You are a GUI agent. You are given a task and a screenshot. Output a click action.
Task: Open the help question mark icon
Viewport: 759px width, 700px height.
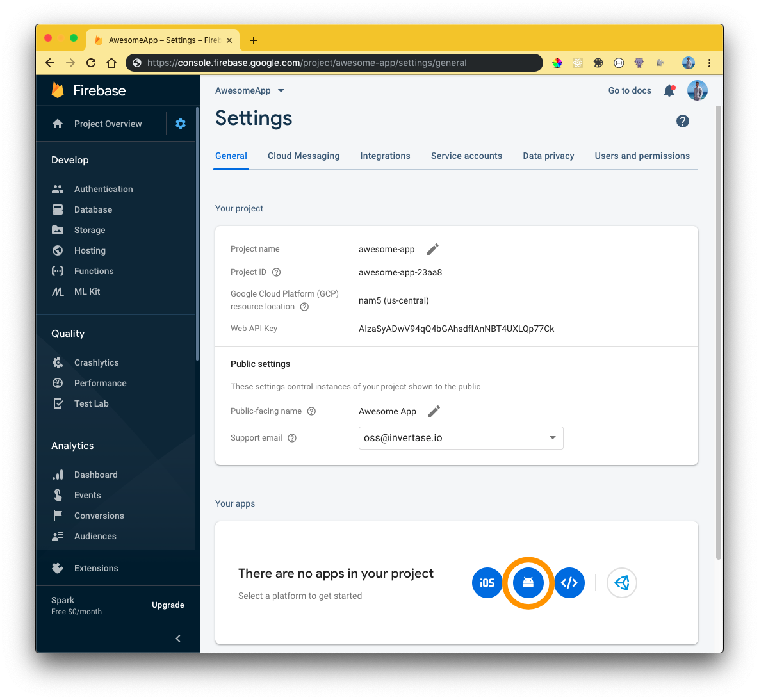point(683,121)
